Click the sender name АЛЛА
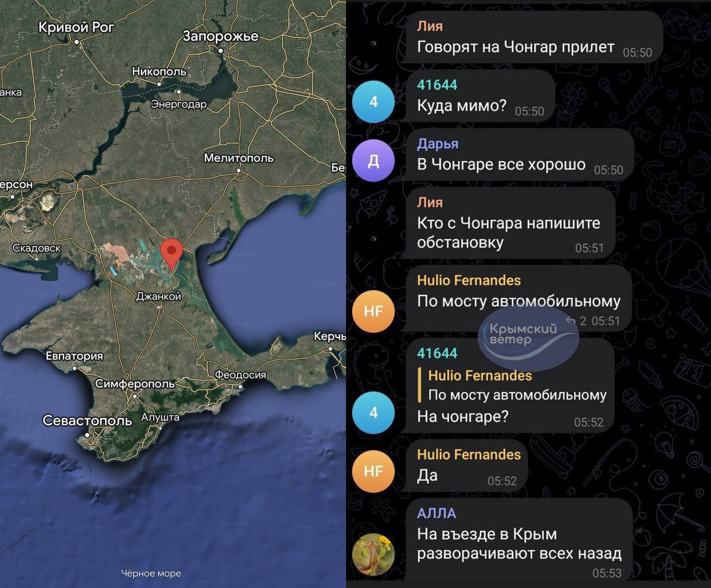Image resolution: width=711 pixels, height=588 pixels. tap(437, 513)
